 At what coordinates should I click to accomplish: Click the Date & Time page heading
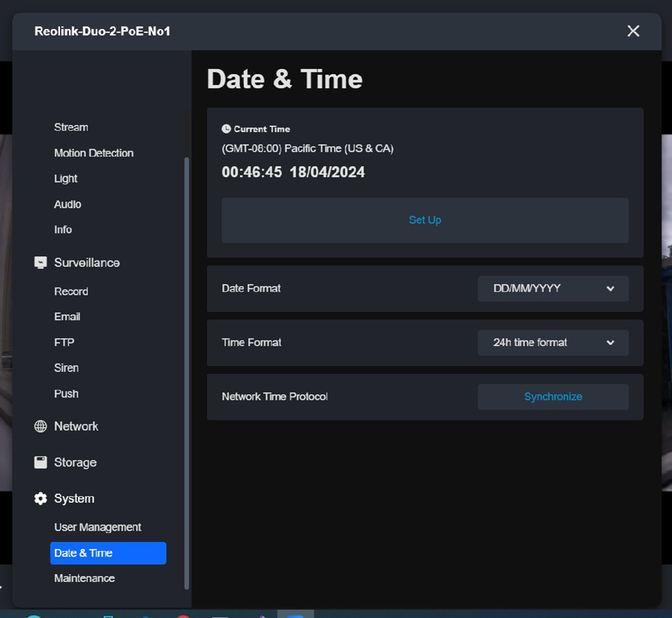click(285, 79)
